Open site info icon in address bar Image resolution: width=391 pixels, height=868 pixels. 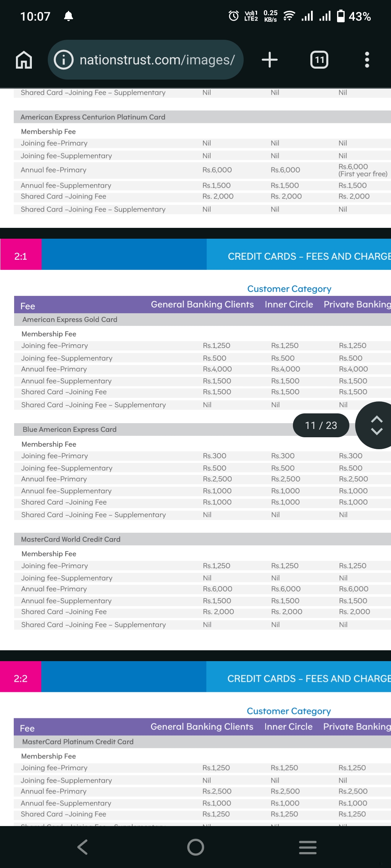tap(64, 60)
